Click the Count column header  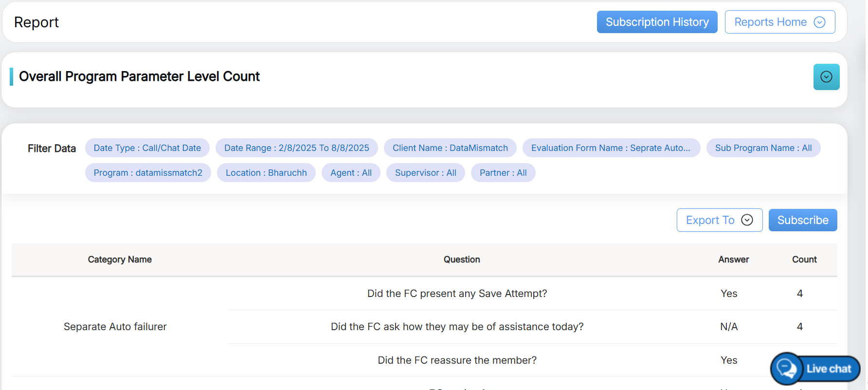pos(804,260)
